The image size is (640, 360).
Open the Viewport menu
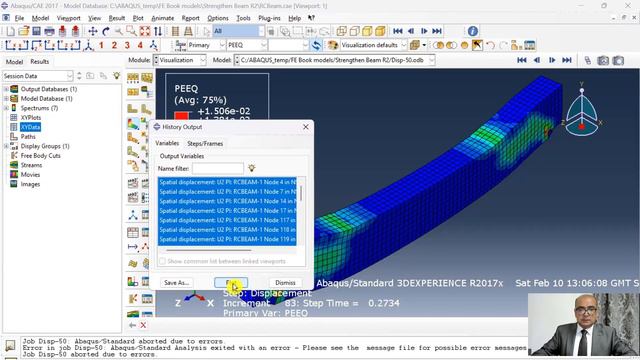(x=68, y=18)
